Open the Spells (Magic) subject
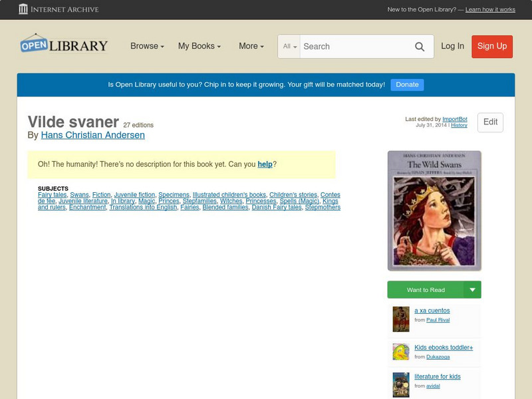This screenshot has height=399, width=532. pyautogui.click(x=299, y=201)
